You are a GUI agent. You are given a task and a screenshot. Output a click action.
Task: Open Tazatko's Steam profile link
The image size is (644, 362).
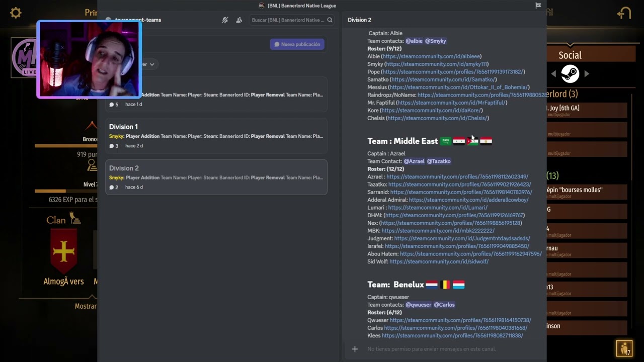459,185
